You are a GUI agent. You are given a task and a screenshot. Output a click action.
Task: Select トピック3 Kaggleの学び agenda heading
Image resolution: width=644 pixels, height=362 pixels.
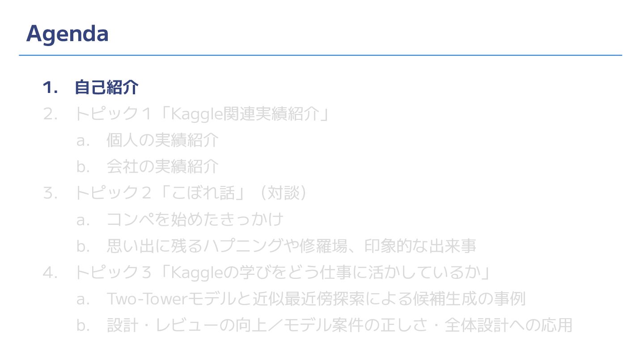(283, 272)
